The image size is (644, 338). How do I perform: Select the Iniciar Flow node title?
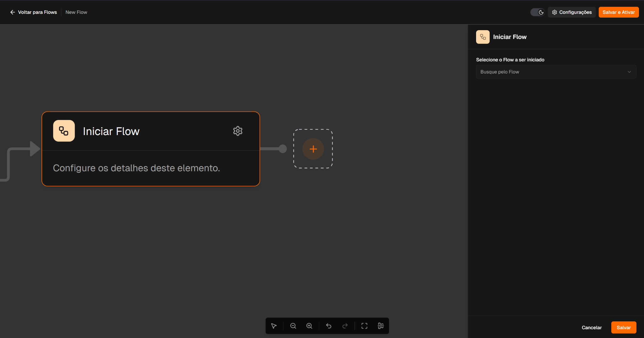111,131
